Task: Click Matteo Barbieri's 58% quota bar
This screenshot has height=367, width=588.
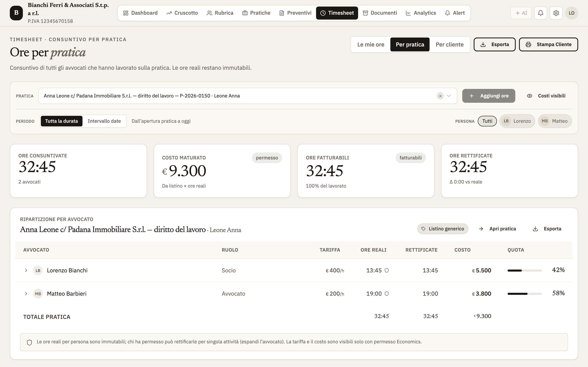Action: click(x=524, y=294)
